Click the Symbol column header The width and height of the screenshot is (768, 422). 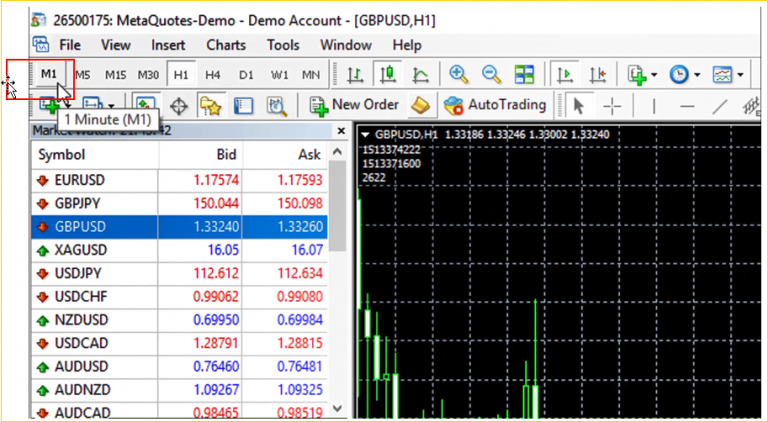click(x=95, y=155)
